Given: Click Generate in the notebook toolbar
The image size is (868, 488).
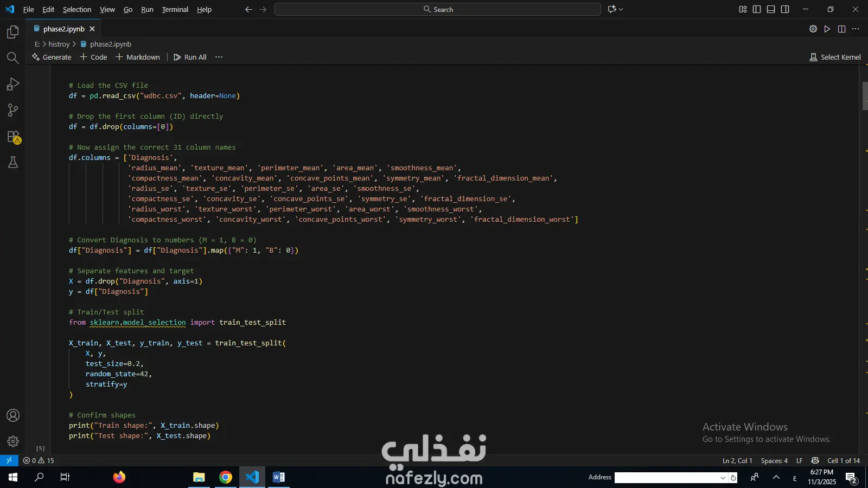Looking at the screenshot, I should point(52,57).
